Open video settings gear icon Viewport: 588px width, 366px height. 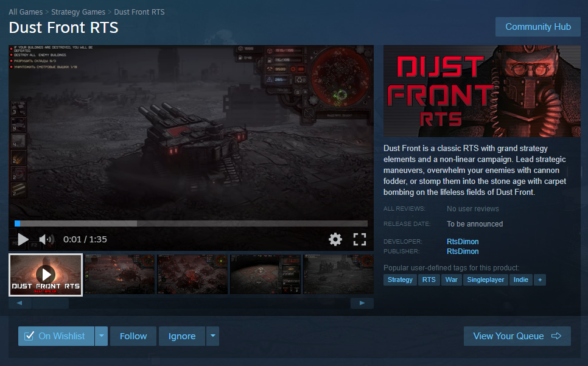coord(335,239)
